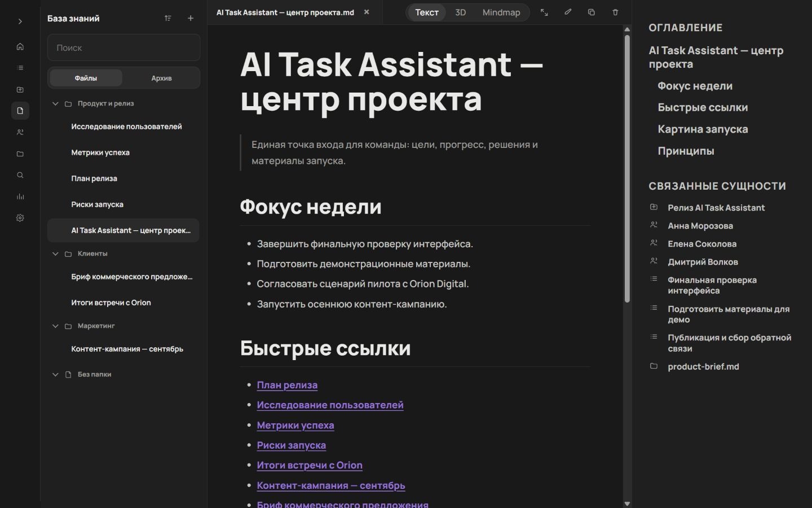Image resolution: width=812 pixels, height=508 pixels.
Task: Click the Поиск search field
Action: click(123, 47)
